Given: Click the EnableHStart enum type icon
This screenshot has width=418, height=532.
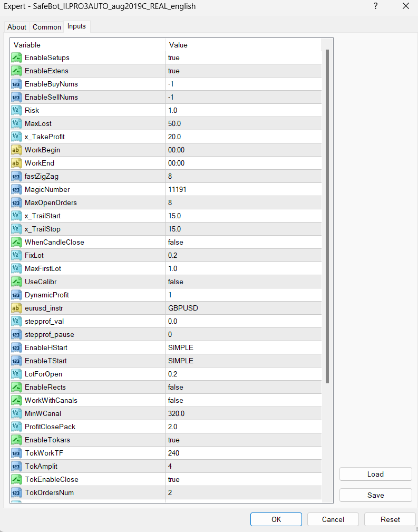Looking at the screenshot, I should pos(17,348).
